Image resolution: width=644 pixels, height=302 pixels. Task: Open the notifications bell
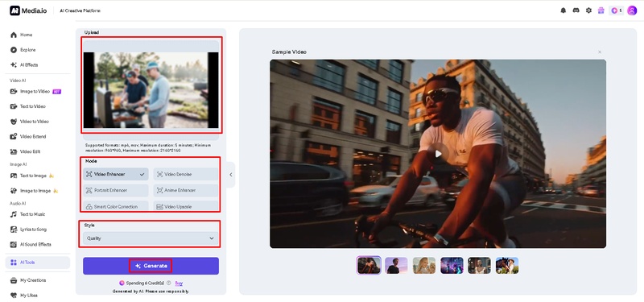tap(563, 10)
